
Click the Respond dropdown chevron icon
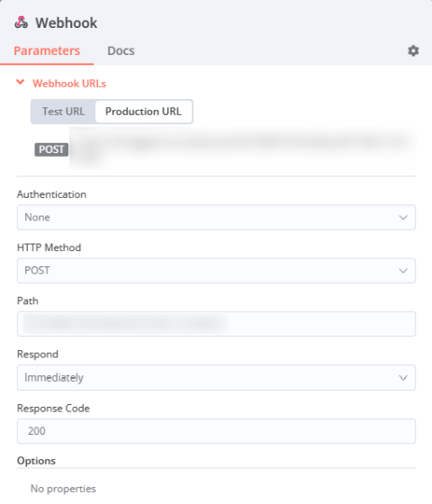[x=403, y=378]
